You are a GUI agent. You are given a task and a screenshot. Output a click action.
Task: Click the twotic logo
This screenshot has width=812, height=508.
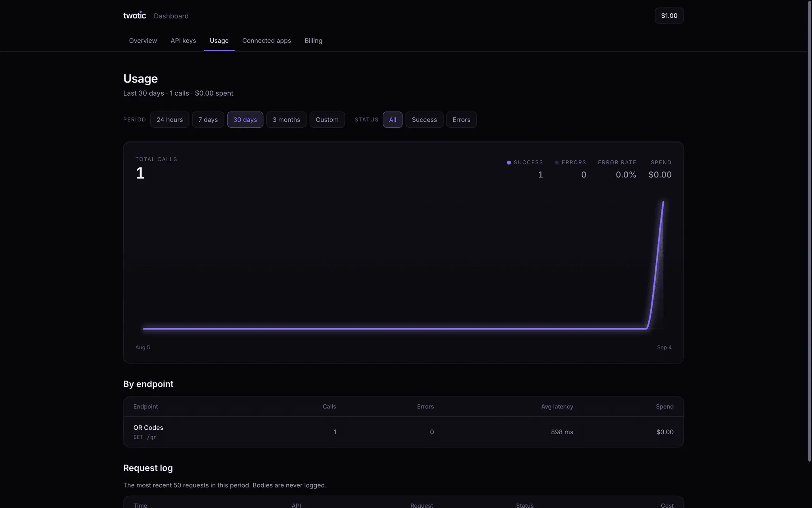134,15
